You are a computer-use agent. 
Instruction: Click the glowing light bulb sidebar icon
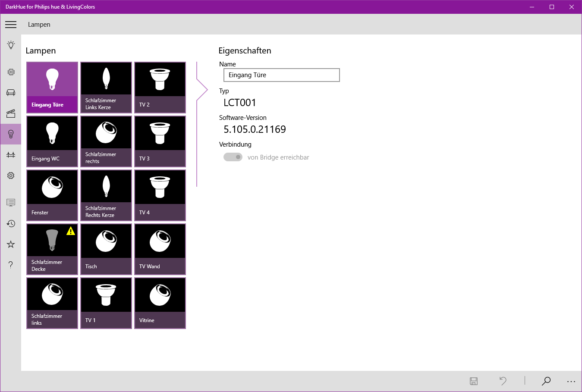tap(11, 45)
